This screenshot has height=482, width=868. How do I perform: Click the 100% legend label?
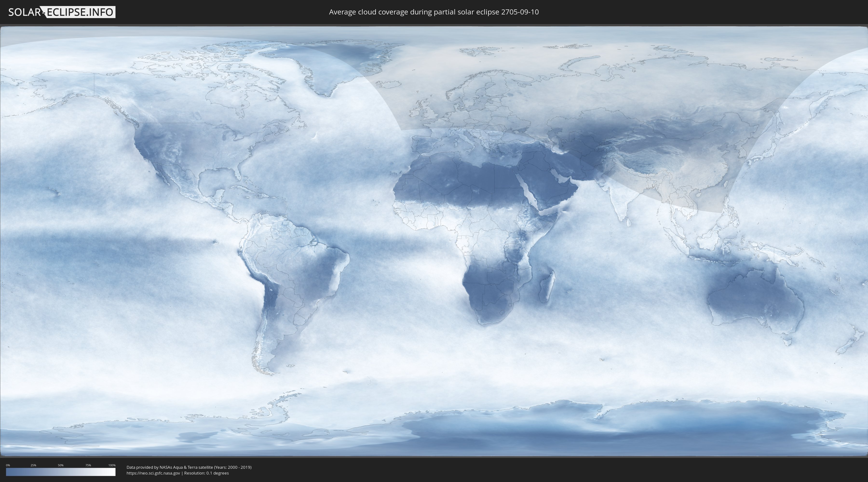(x=112, y=465)
